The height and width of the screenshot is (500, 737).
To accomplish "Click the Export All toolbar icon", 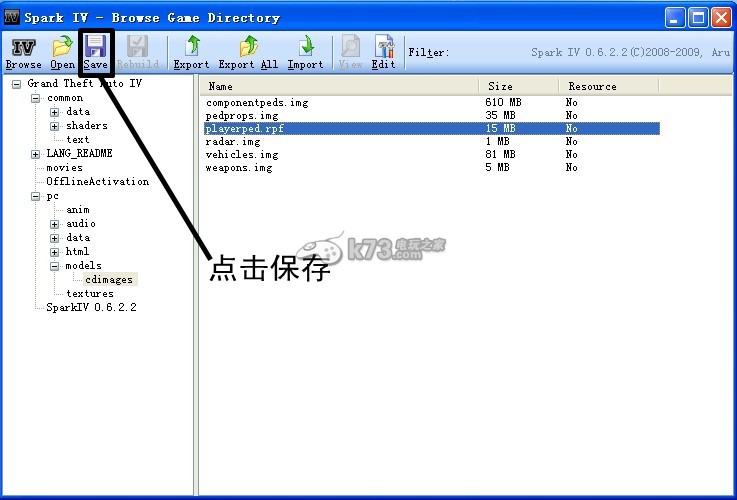I will tap(248, 52).
